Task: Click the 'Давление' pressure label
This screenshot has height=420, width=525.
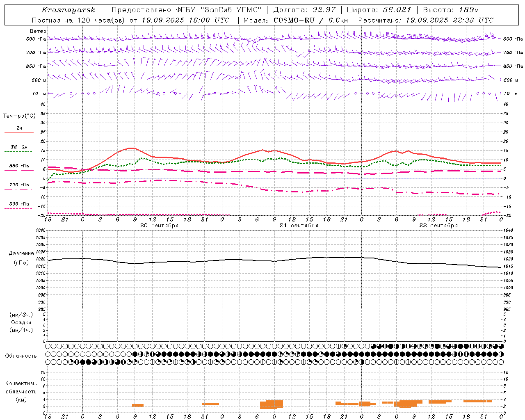Action: coord(21,253)
